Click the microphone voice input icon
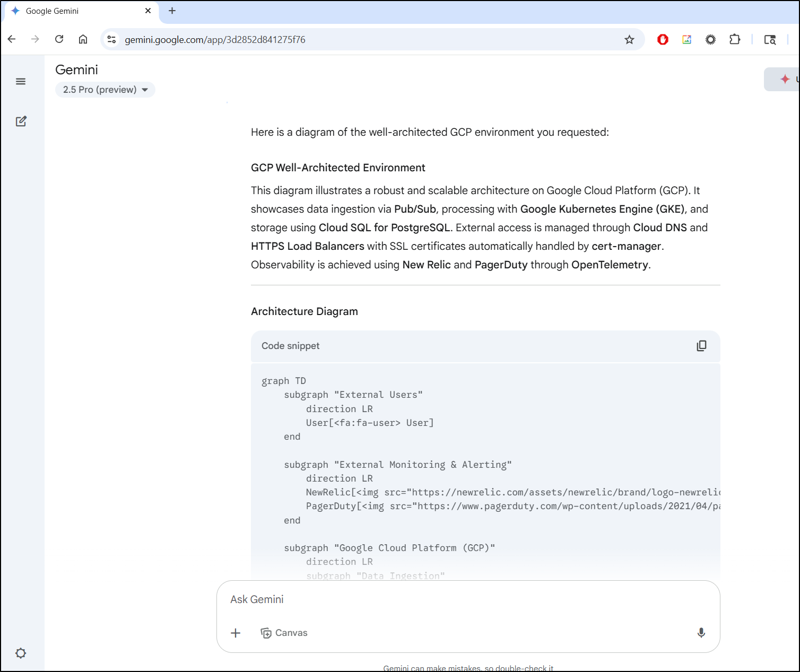 tap(701, 632)
